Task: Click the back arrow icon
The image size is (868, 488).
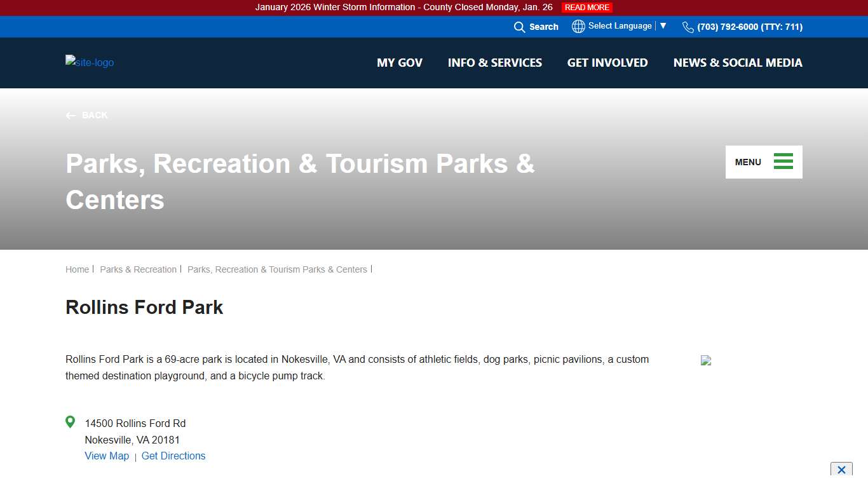Action: click(x=71, y=116)
